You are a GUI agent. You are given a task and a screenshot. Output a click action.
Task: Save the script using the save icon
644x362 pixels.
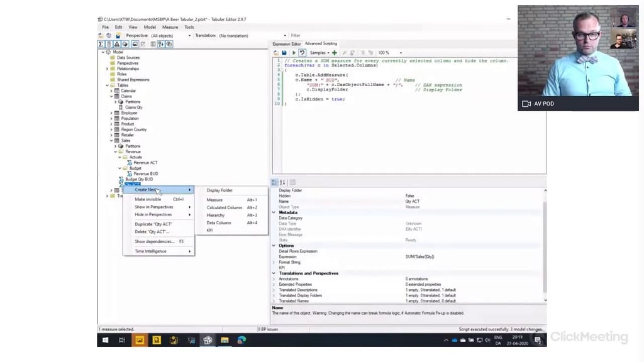click(284, 53)
